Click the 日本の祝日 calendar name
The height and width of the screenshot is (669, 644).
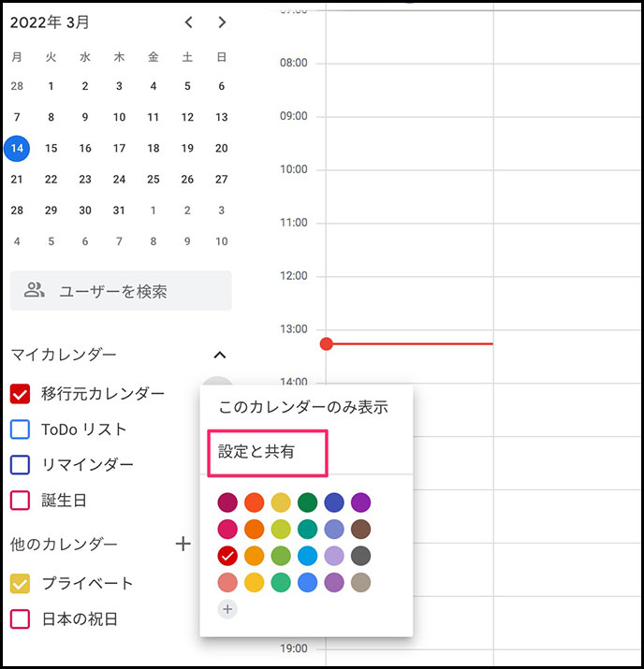(x=80, y=618)
